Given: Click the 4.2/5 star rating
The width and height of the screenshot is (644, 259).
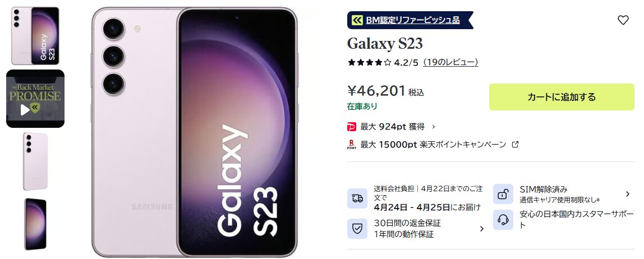Looking at the screenshot, I should (383, 62).
